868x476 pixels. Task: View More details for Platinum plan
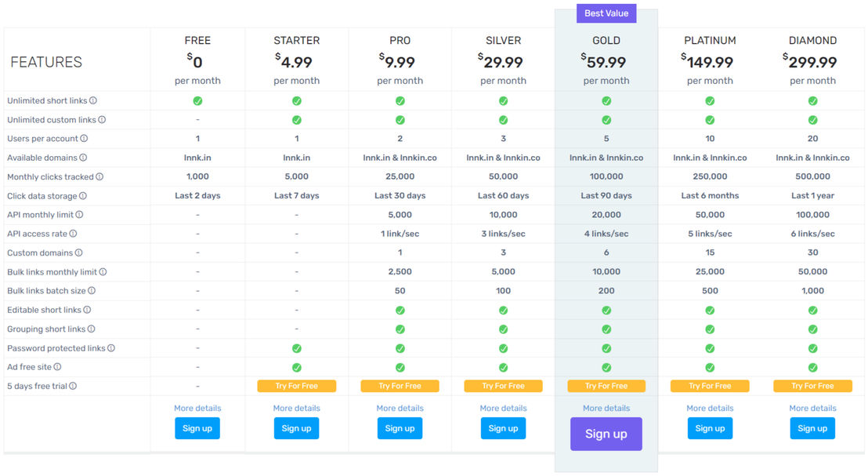(x=711, y=409)
